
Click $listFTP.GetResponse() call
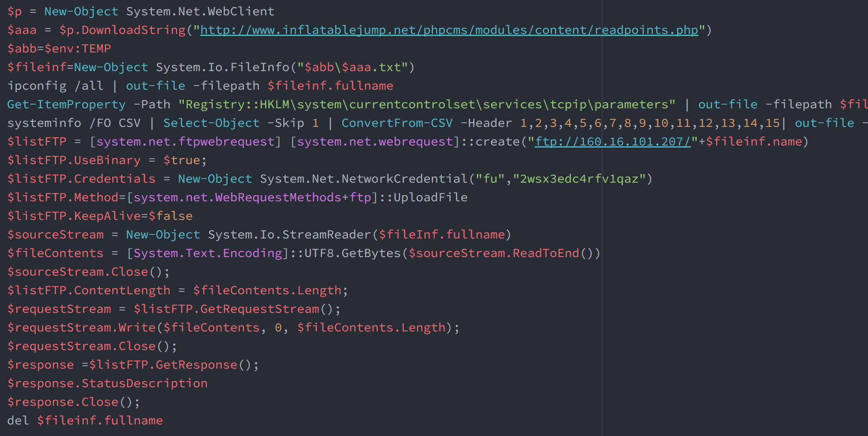pos(171,365)
